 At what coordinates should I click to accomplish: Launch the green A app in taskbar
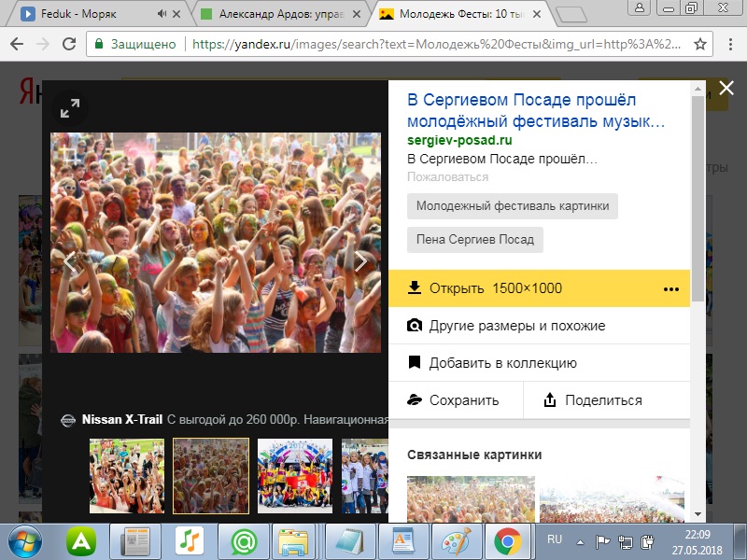click(x=81, y=541)
